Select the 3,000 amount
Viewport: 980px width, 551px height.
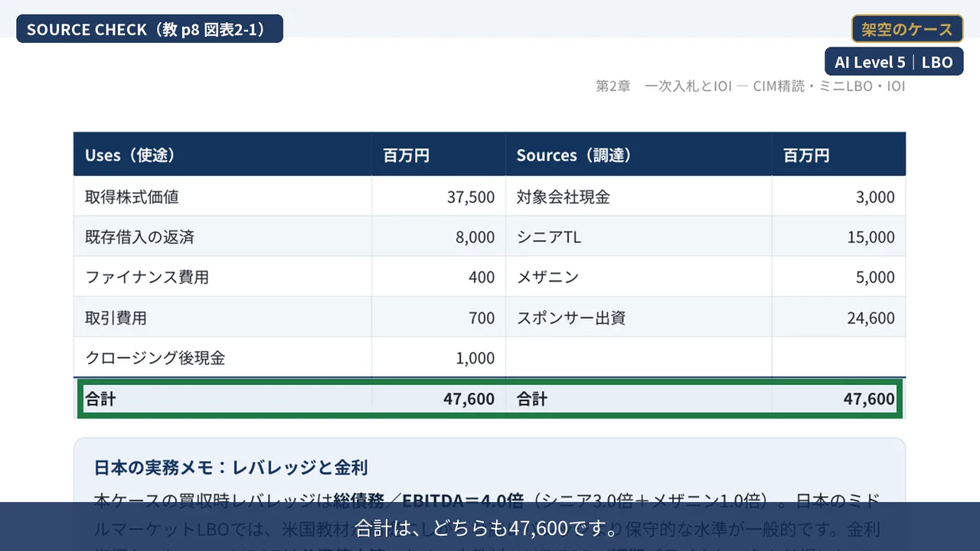tap(875, 197)
